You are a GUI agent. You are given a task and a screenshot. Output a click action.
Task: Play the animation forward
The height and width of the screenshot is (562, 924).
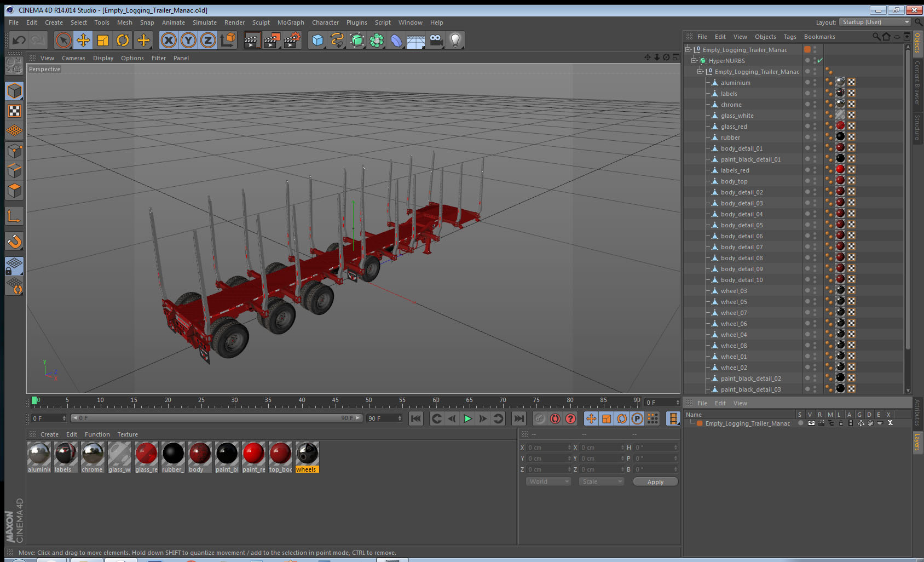pyautogui.click(x=467, y=418)
